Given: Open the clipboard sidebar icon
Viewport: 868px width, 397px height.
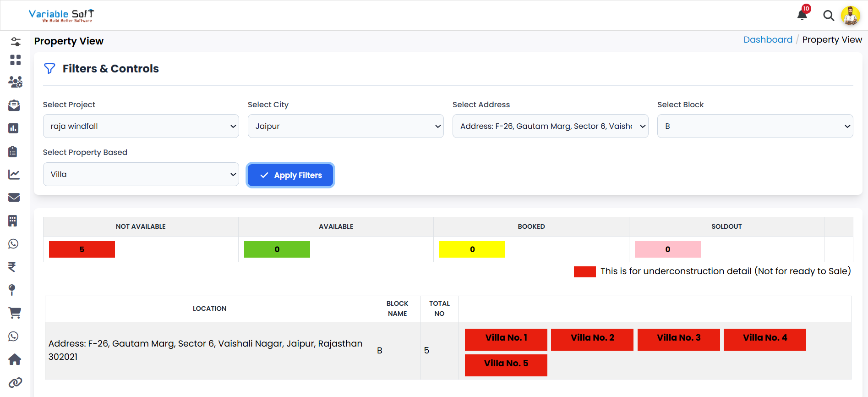Looking at the screenshot, I should pos(13,151).
